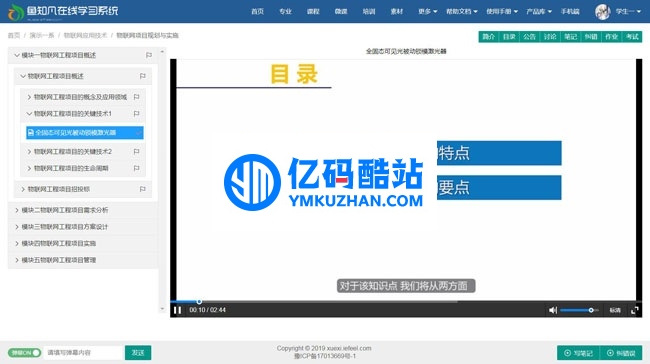Seek along the video progress bar
650x364 pixels.
point(405,301)
